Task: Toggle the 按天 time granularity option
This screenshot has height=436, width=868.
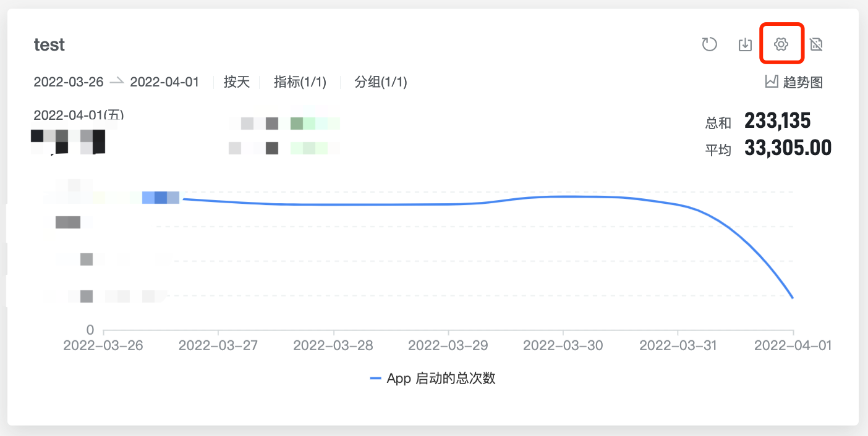Action: point(236,82)
